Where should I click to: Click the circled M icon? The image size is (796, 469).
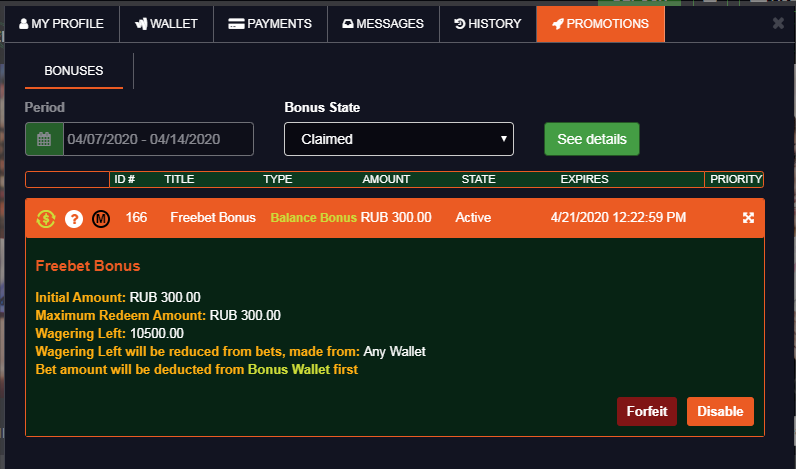(x=101, y=218)
